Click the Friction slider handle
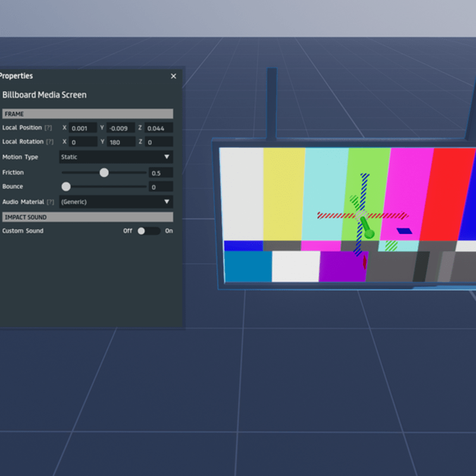 coord(104,173)
